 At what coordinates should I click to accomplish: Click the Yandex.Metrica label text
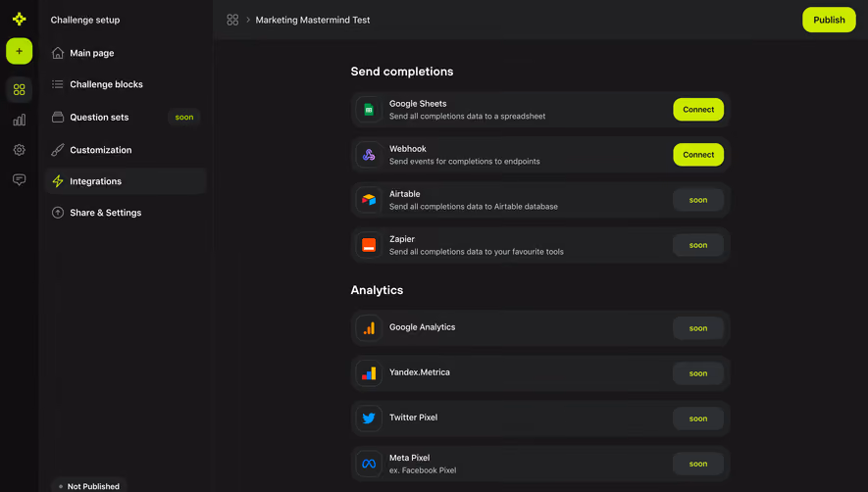(x=420, y=372)
